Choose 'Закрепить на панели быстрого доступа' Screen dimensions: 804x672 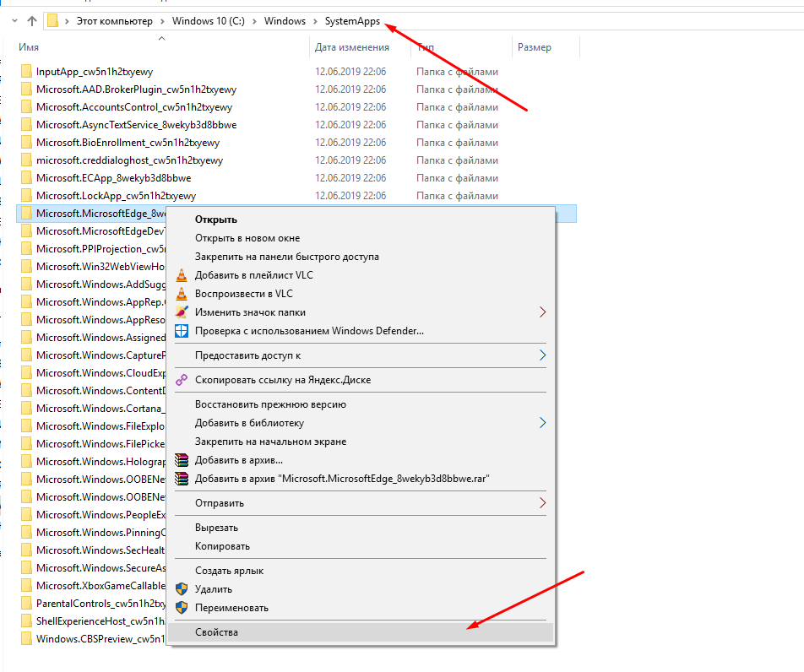362,257
